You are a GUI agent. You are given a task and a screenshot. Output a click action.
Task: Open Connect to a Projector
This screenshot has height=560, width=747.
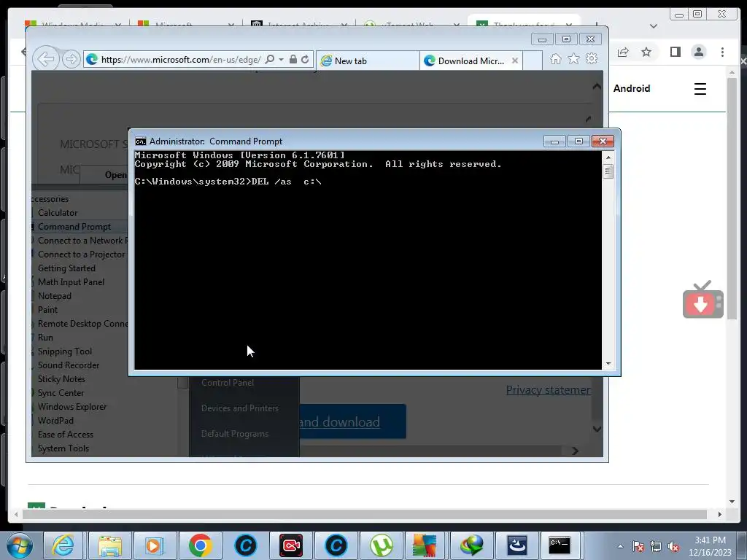click(82, 254)
